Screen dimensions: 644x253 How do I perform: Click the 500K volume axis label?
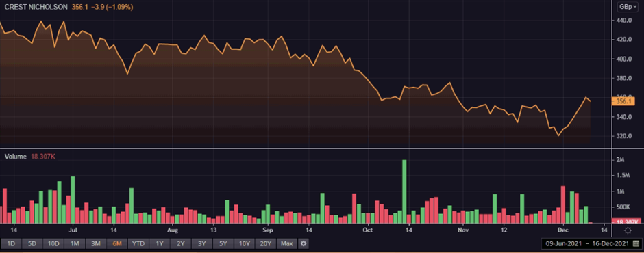point(623,207)
